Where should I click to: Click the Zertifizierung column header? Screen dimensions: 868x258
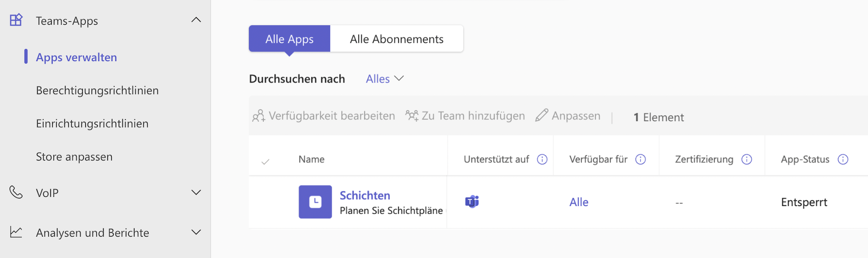(x=704, y=159)
